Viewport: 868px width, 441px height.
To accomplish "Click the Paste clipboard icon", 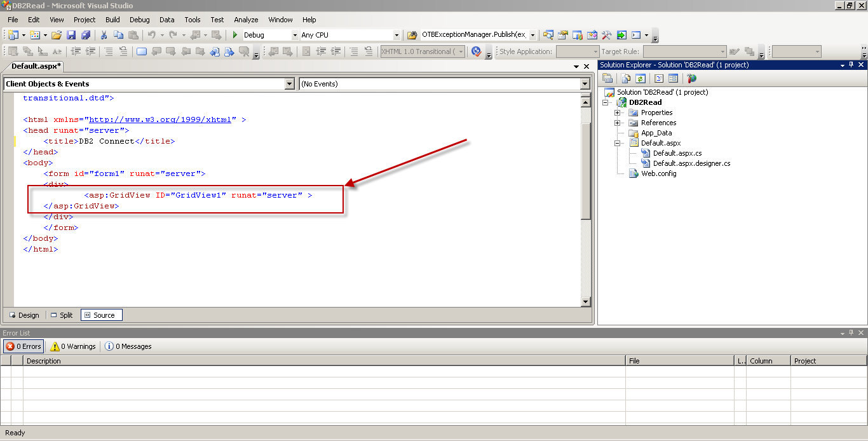I will pyautogui.click(x=133, y=35).
